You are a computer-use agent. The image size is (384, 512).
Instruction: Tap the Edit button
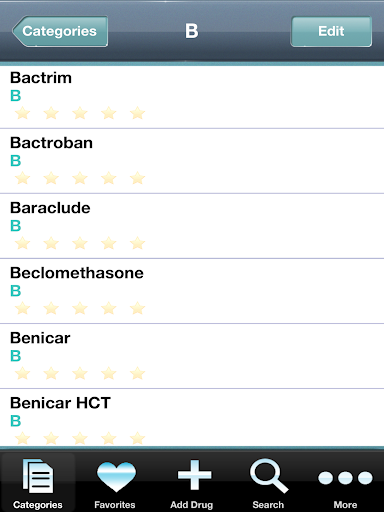(331, 31)
